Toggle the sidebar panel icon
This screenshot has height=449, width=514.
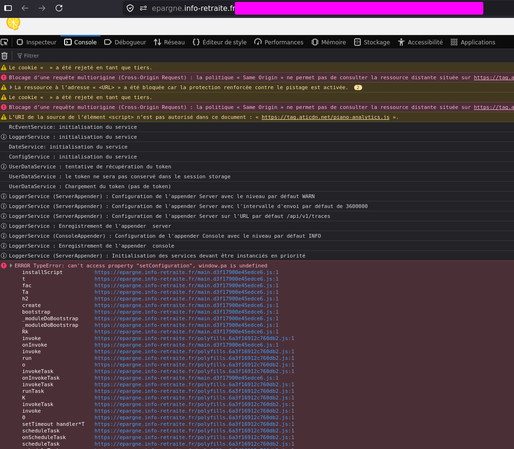pyautogui.click(x=8, y=8)
